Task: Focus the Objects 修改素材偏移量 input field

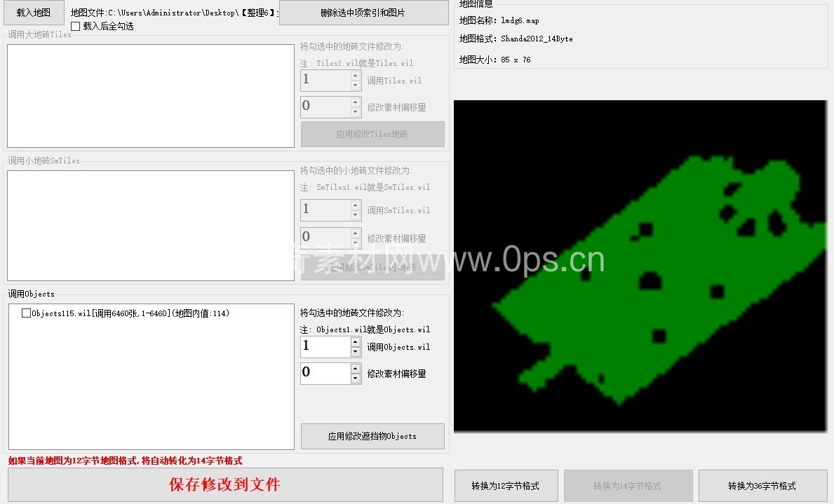Action: [325, 374]
